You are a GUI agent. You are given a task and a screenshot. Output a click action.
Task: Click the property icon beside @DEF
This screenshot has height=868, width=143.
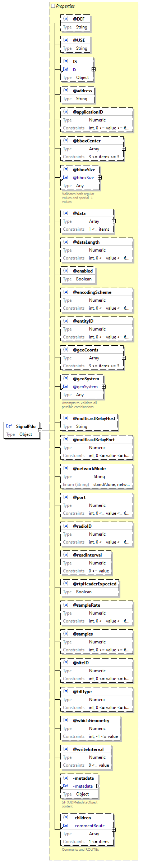66,18
